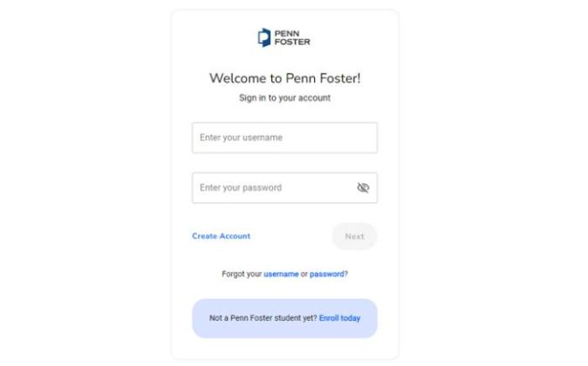Click the 'Forgot your' label text
The image size is (588, 366).
click(x=242, y=274)
